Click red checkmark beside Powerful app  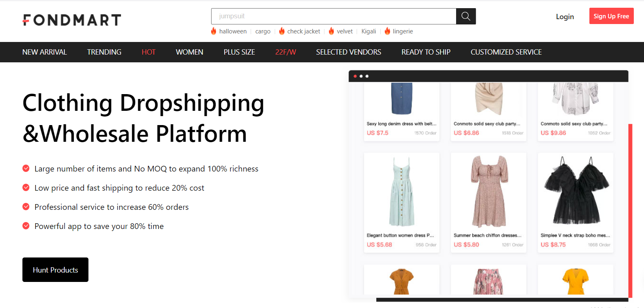[26, 226]
